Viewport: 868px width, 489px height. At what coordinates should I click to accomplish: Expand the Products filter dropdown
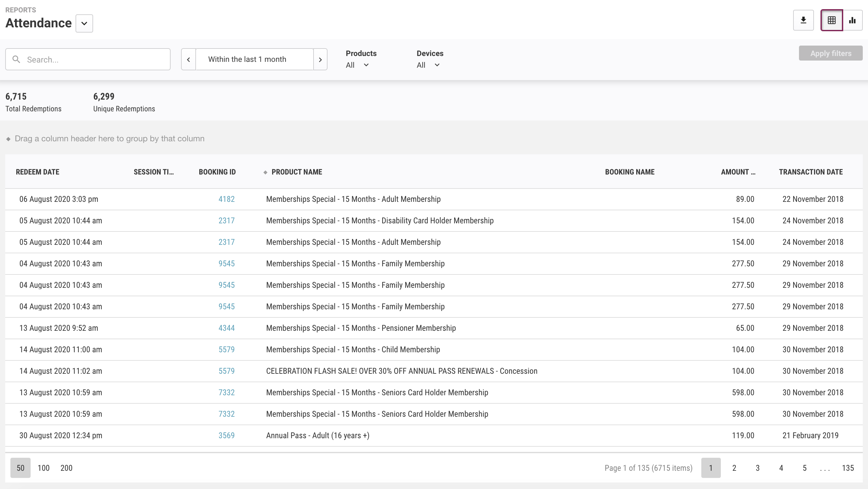pyautogui.click(x=357, y=65)
